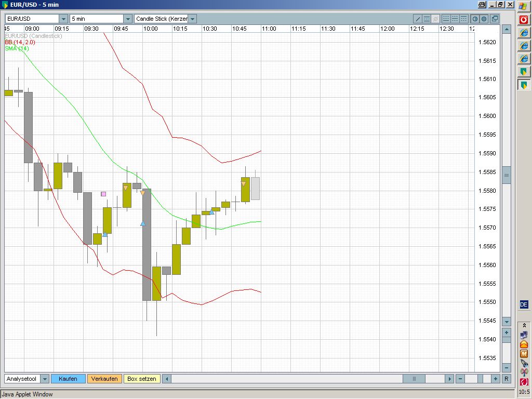The height and width of the screenshot is (399, 532).
Task: Expand the Candle Stick chart type dropdown
Action: point(192,19)
